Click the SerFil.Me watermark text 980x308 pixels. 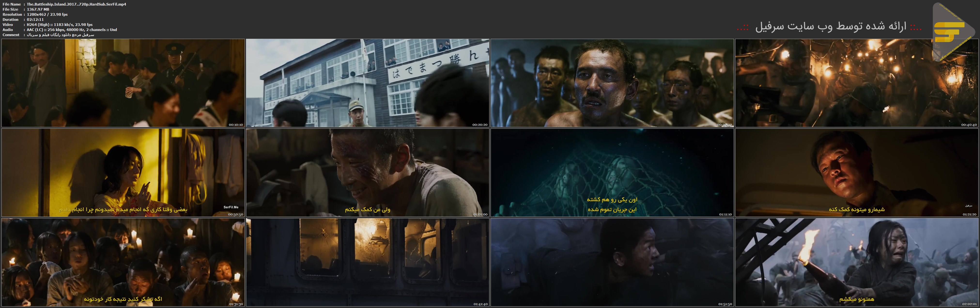(231, 207)
